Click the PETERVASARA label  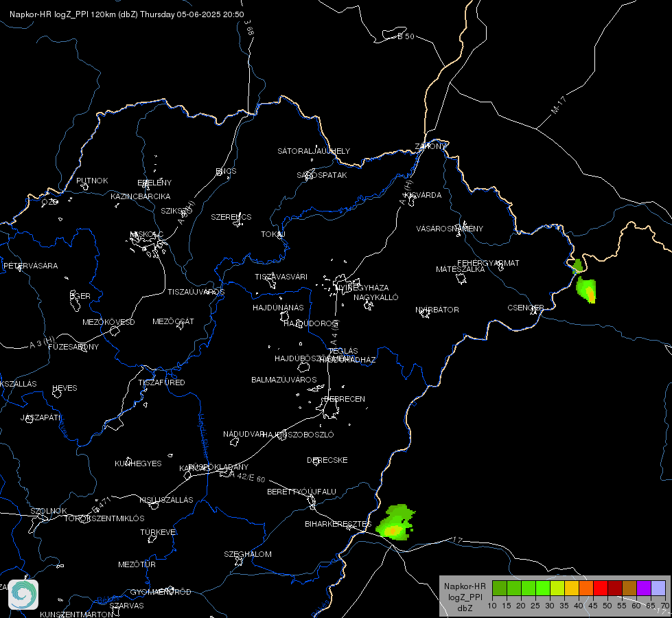point(30,266)
